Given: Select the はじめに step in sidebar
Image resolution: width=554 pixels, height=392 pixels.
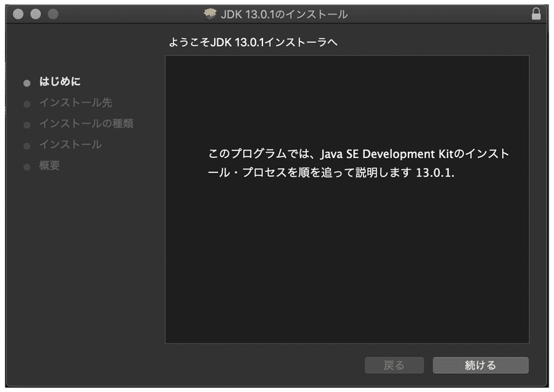Looking at the screenshot, I should click(60, 82).
